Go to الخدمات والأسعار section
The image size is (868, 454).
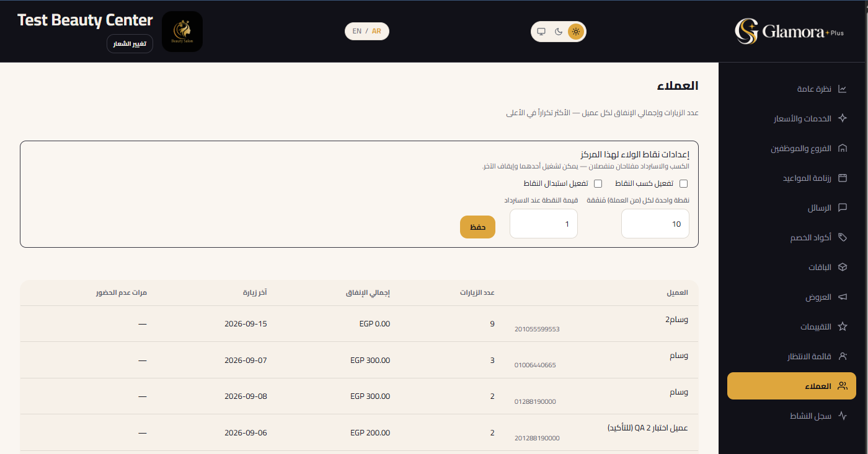[791, 119]
